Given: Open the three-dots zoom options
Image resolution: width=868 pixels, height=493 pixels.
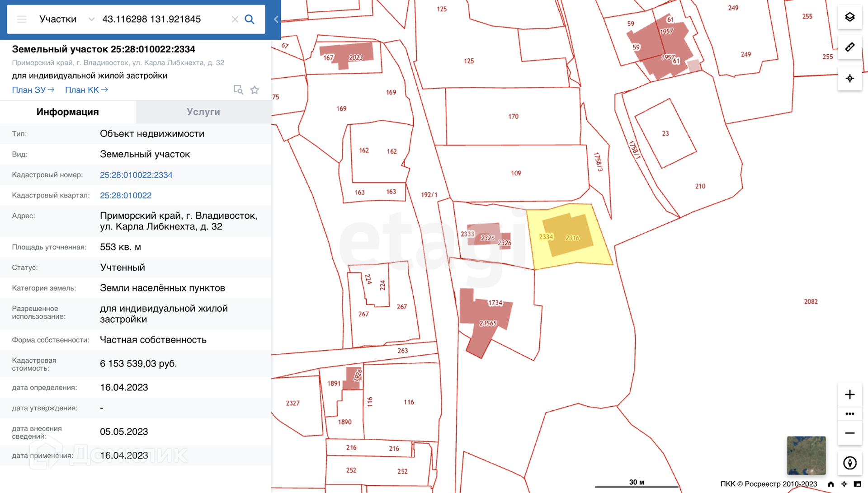Looking at the screenshot, I should pyautogui.click(x=849, y=413).
